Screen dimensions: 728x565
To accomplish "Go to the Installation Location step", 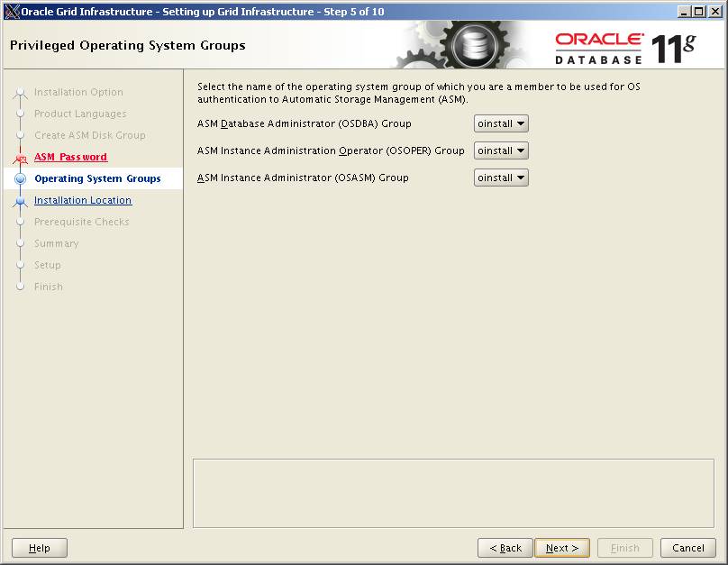I will tap(83, 200).
